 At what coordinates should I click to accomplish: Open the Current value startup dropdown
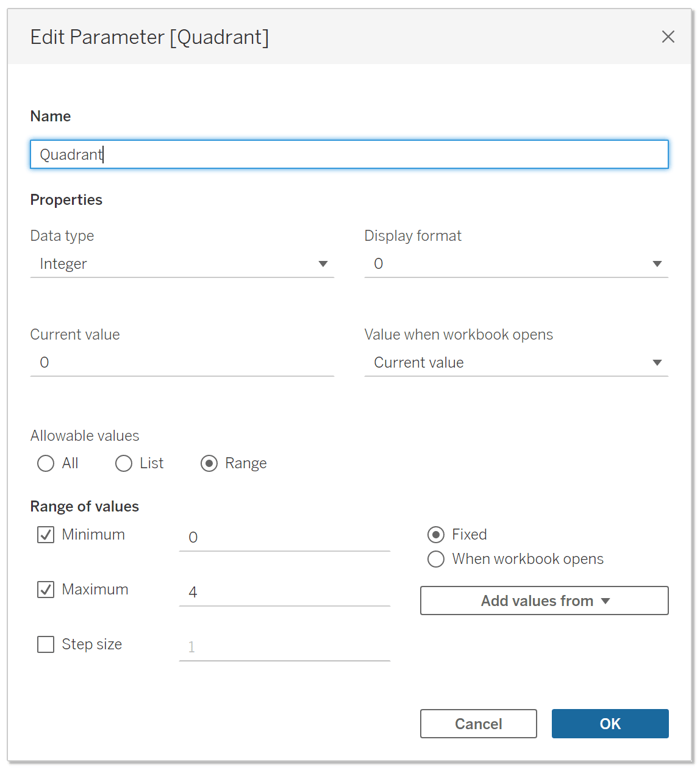516,363
